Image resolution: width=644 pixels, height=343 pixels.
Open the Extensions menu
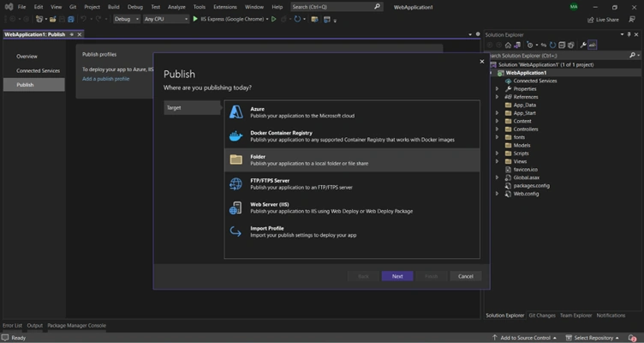225,7
